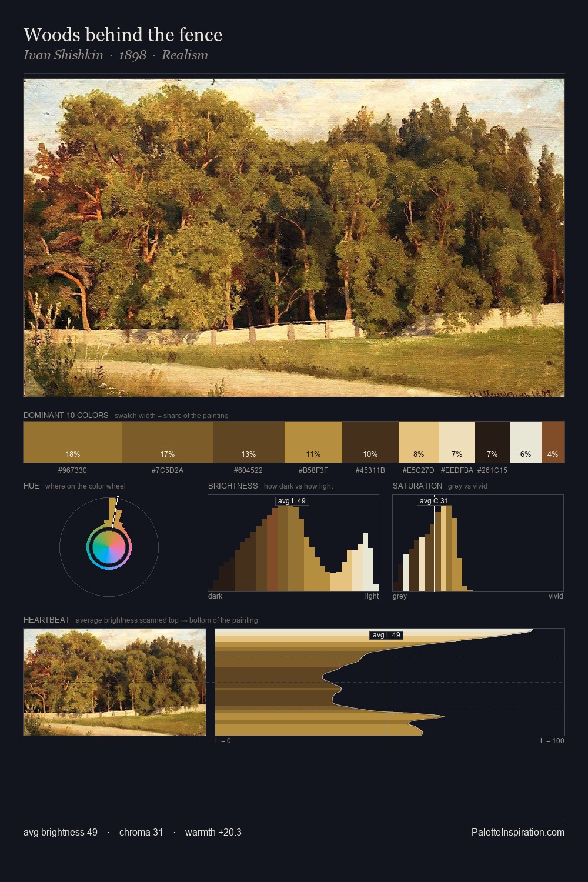The height and width of the screenshot is (882, 588).
Task: Click the hex code '#B58F3F'
Action: pyautogui.click(x=313, y=470)
